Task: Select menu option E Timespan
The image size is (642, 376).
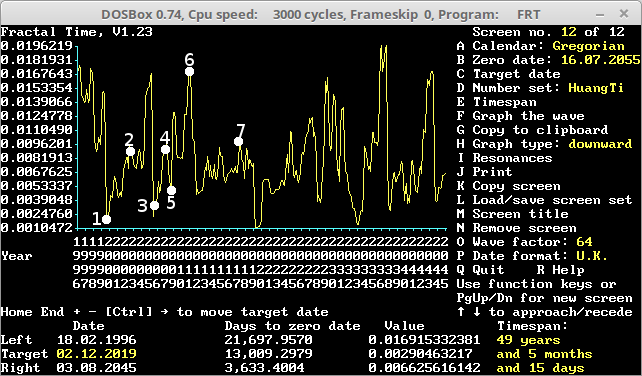Action: click(496, 102)
